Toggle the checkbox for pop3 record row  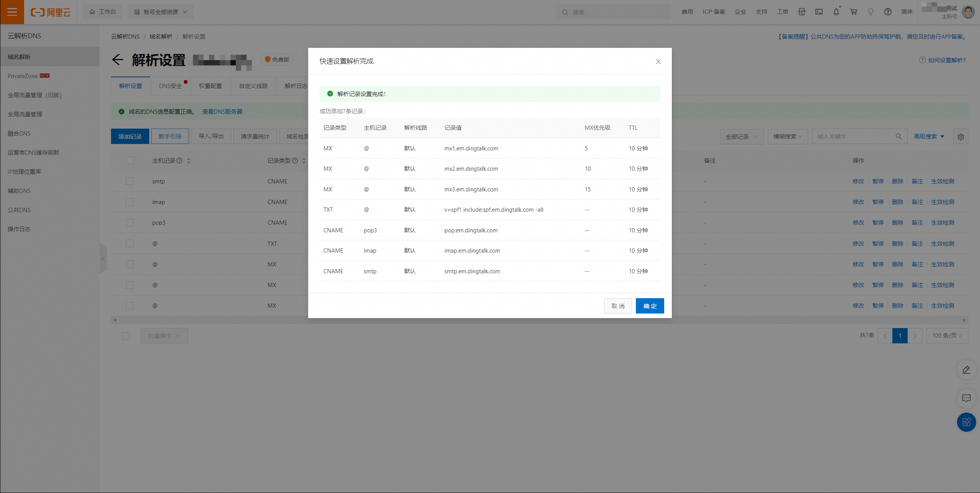pyautogui.click(x=129, y=223)
